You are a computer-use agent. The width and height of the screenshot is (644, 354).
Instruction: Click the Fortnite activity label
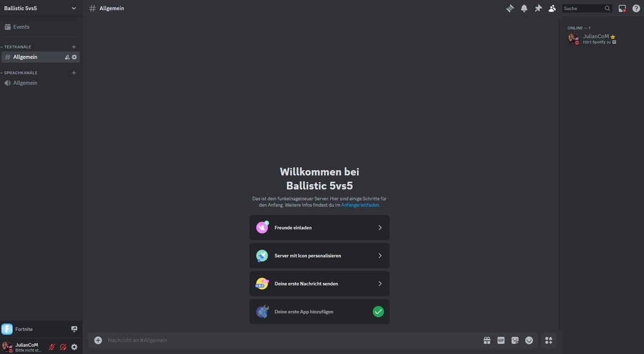pos(24,329)
